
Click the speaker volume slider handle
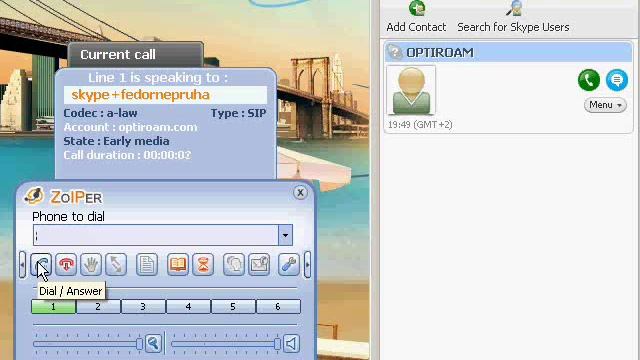278,344
